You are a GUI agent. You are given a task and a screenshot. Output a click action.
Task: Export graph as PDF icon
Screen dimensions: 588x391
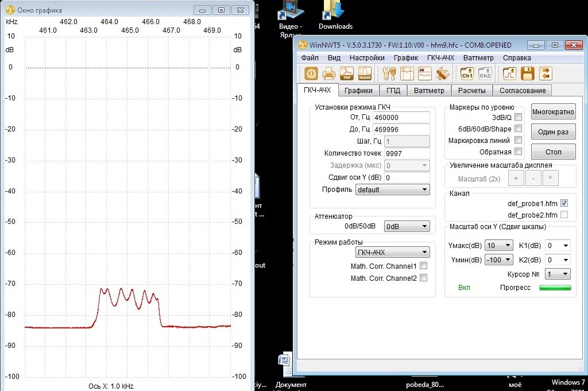347,73
